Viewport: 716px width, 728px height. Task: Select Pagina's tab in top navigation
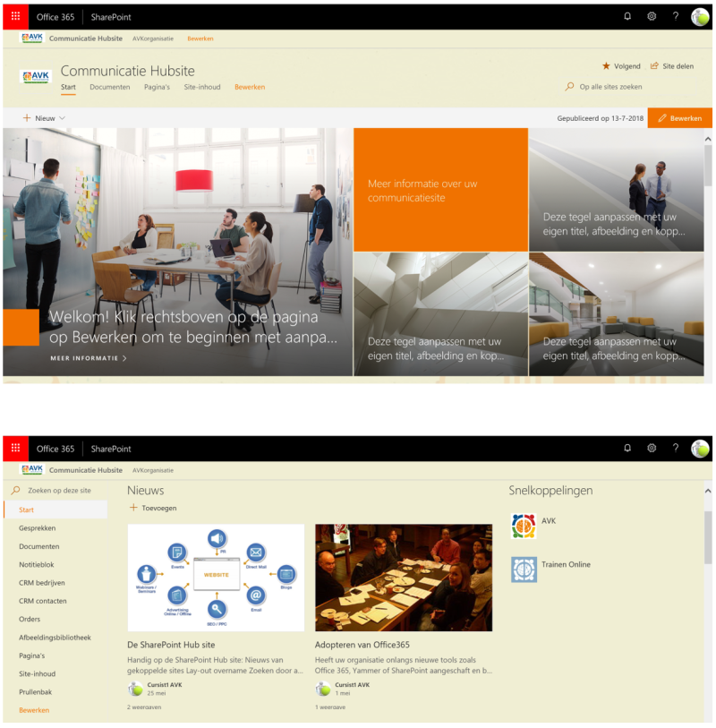(x=157, y=87)
